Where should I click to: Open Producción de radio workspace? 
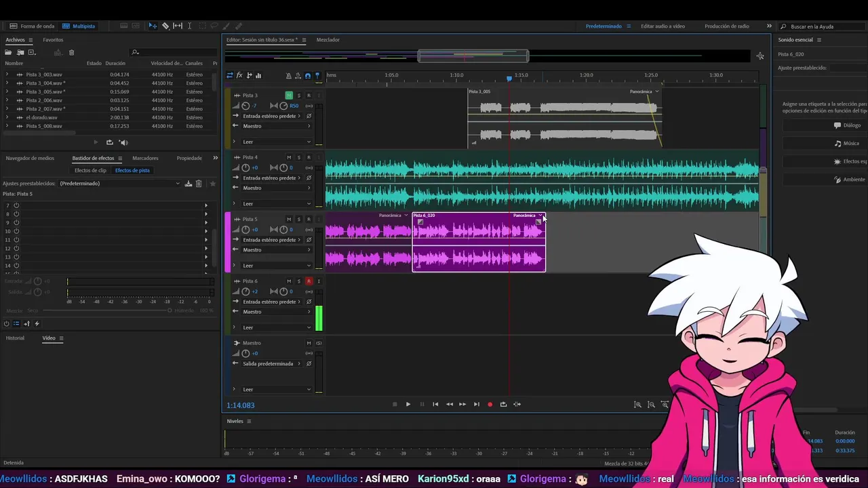pos(727,26)
